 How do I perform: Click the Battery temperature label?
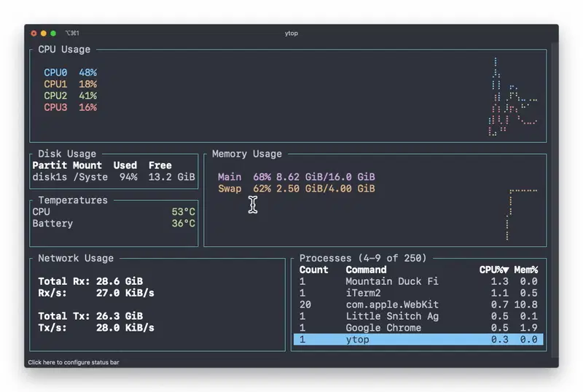[52, 224]
